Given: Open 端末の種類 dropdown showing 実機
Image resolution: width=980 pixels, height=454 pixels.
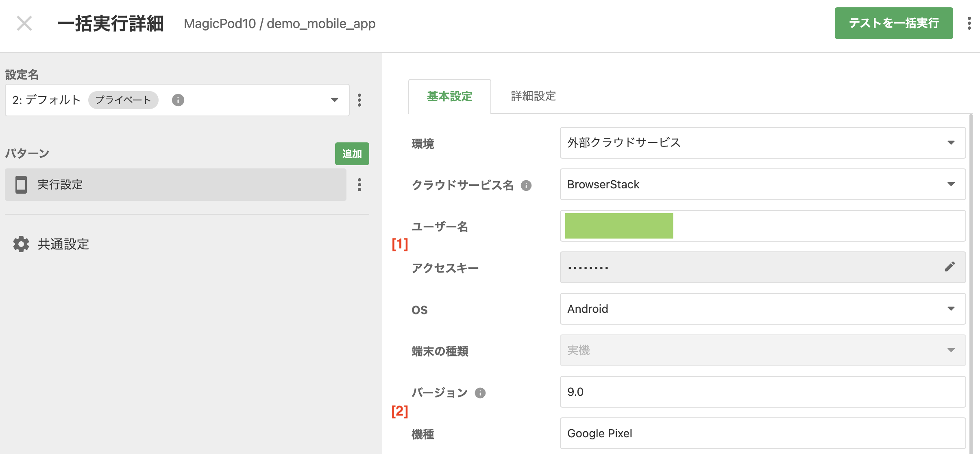Looking at the screenshot, I should pos(763,350).
